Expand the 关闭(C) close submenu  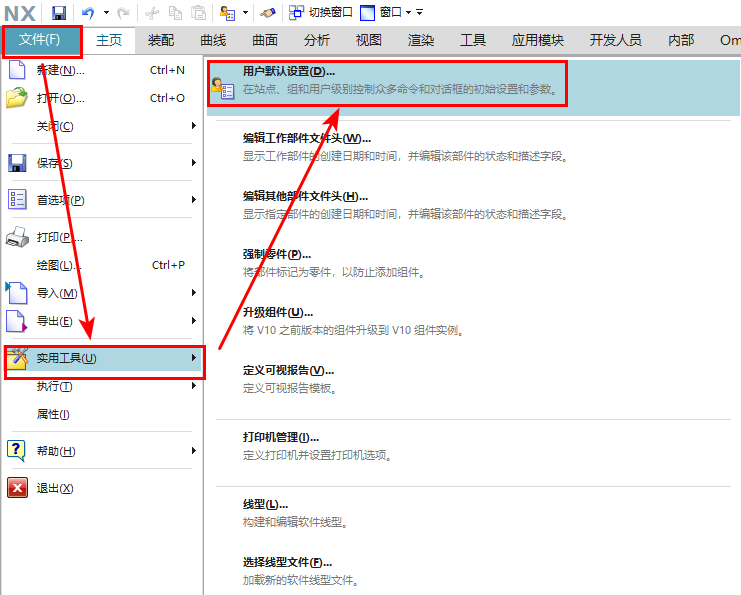tap(102, 126)
